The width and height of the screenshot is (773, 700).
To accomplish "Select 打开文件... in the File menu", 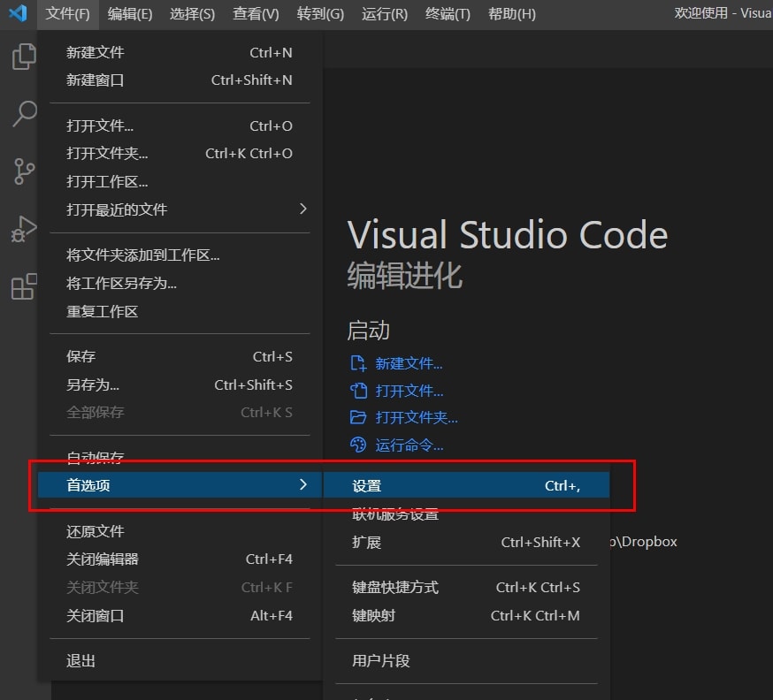I will click(x=180, y=126).
